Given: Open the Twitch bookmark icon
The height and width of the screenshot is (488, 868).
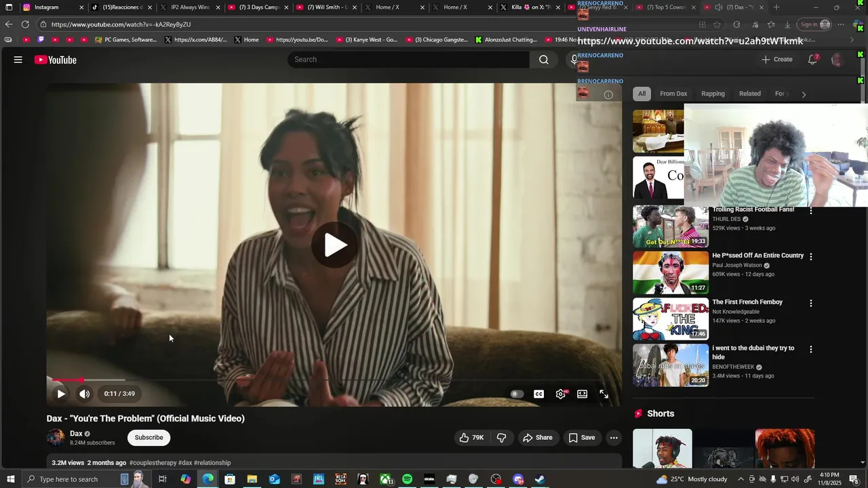Looking at the screenshot, I should (41, 40).
